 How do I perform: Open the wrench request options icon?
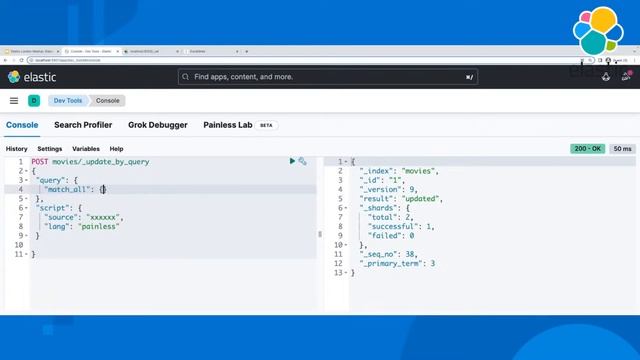(x=302, y=161)
